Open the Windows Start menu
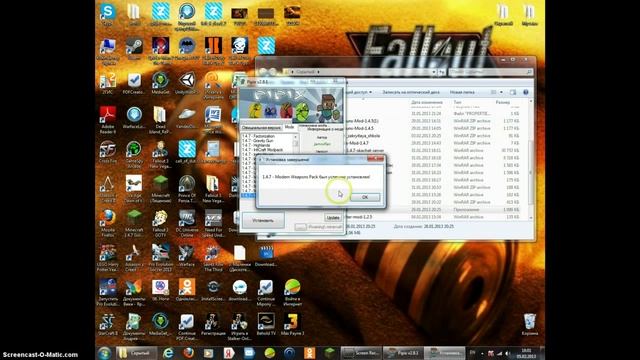This screenshot has width=640, height=360. 104,353
